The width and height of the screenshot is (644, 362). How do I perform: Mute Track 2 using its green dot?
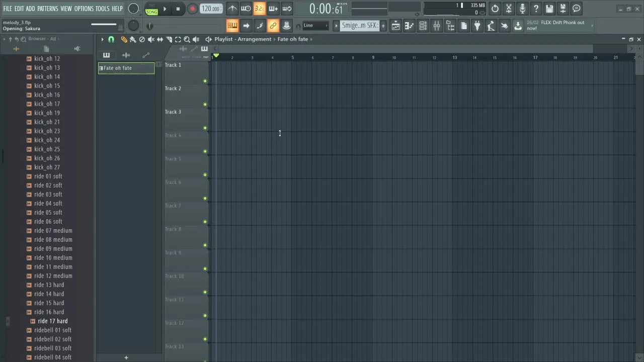205,105
